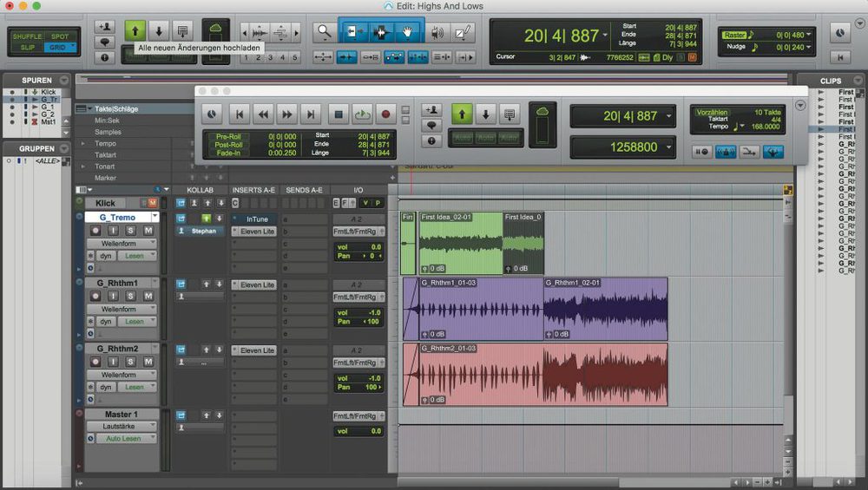Select zoom preset 1
This screenshot has height=490, width=868.
point(247,57)
